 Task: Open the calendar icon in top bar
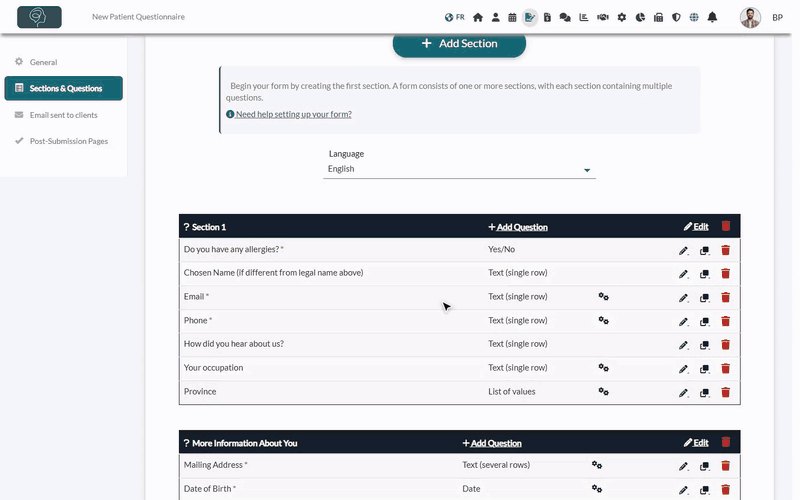[x=512, y=17]
